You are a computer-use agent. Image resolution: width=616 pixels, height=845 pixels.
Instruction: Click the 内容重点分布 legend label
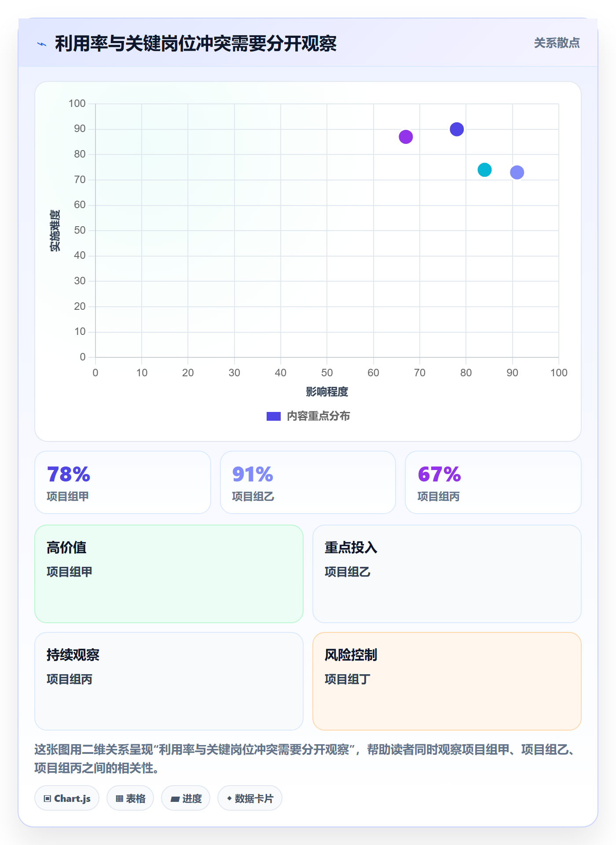tap(319, 416)
